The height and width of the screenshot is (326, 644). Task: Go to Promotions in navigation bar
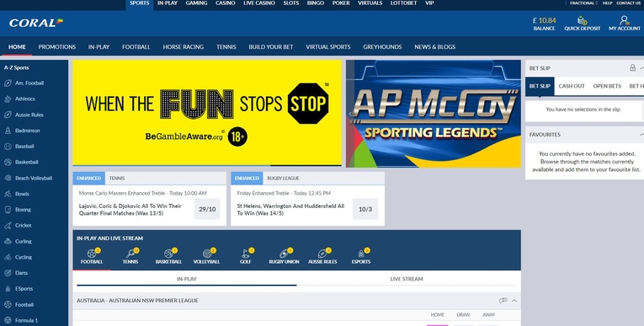57,47
